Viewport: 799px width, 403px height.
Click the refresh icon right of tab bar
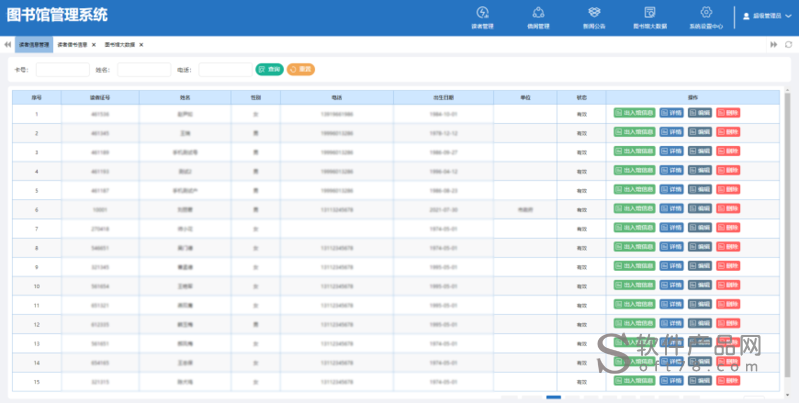[x=788, y=45]
